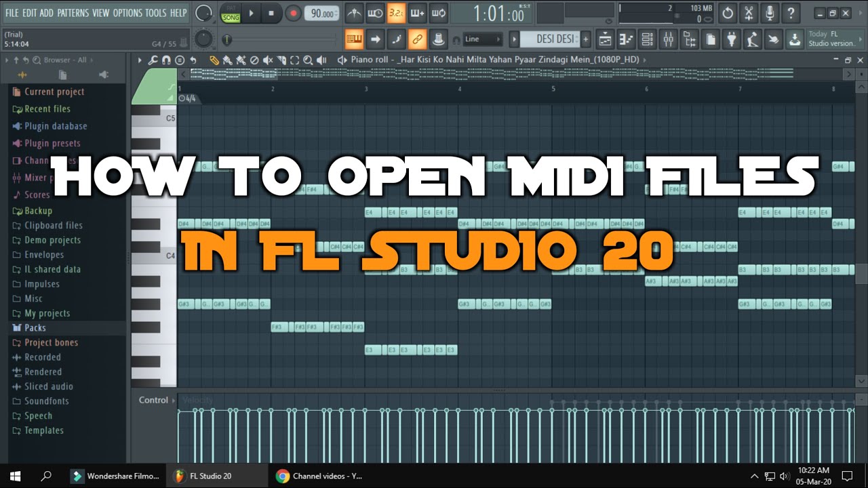Screen dimensions: 868x488
Task: Toggle typing keyboard to piano button
Action: coord(355,39)
